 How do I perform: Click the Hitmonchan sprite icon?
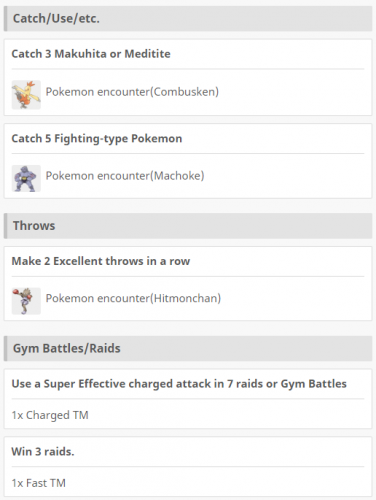pyautogui.click(x=26, y=301)
